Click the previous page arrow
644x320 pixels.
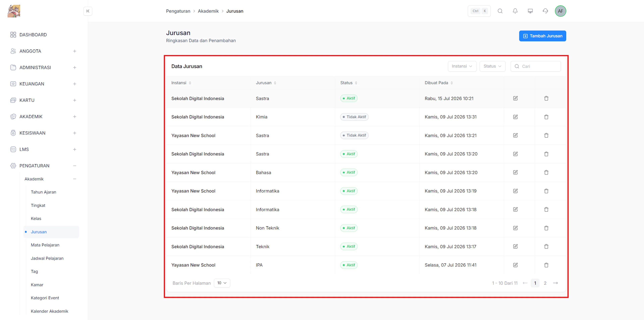click(x=525, y=283)
